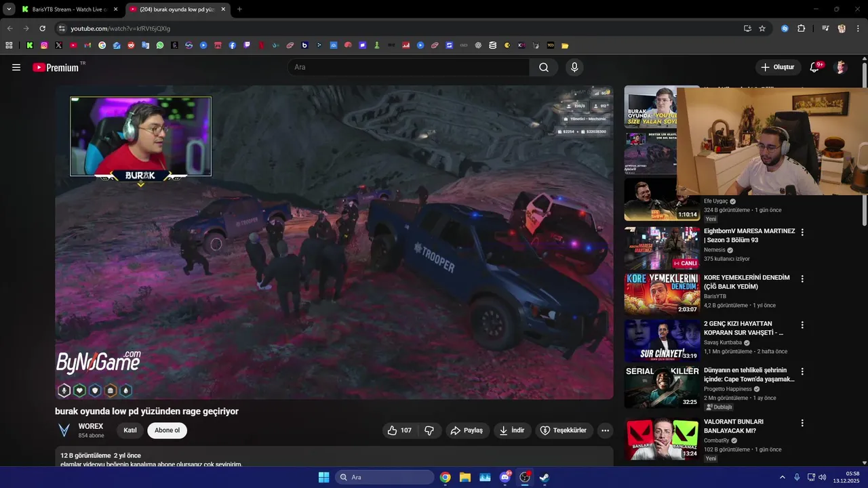Go back to previous page

(x=9, y=28)
